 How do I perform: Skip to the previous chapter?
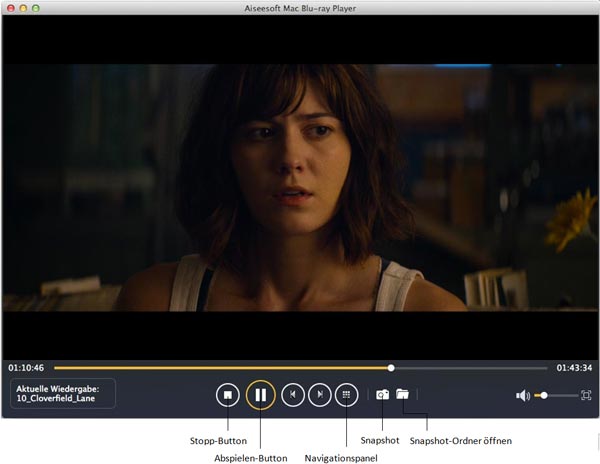(x=293, y=395)
